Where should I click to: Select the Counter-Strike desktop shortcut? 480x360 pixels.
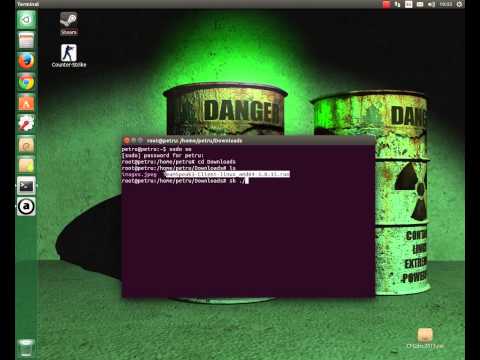[x=69, y=56]
